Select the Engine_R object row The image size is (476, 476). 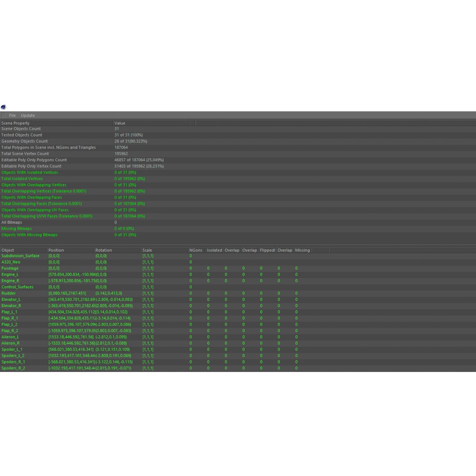click(238, 281)
